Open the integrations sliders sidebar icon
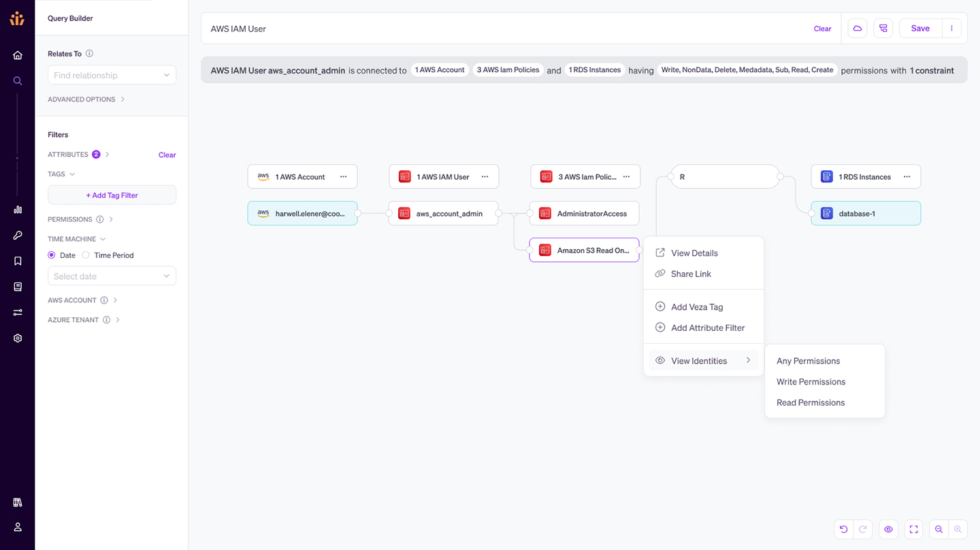 (18, 312)
